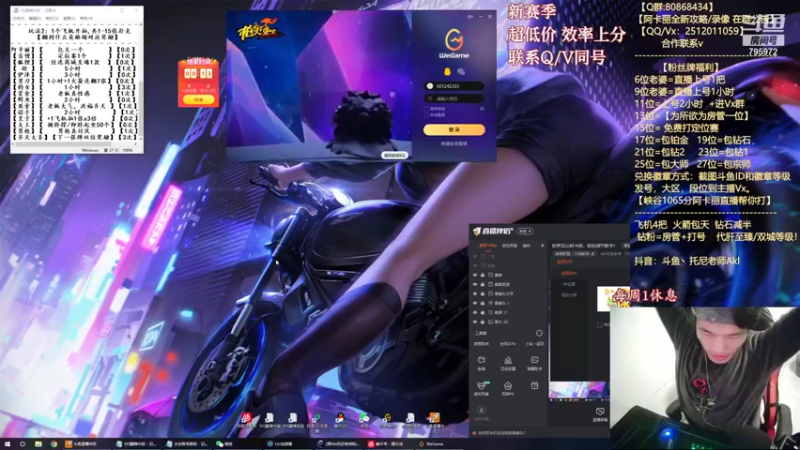Open the second menu in the Notepad menu bar

(35, 18)
